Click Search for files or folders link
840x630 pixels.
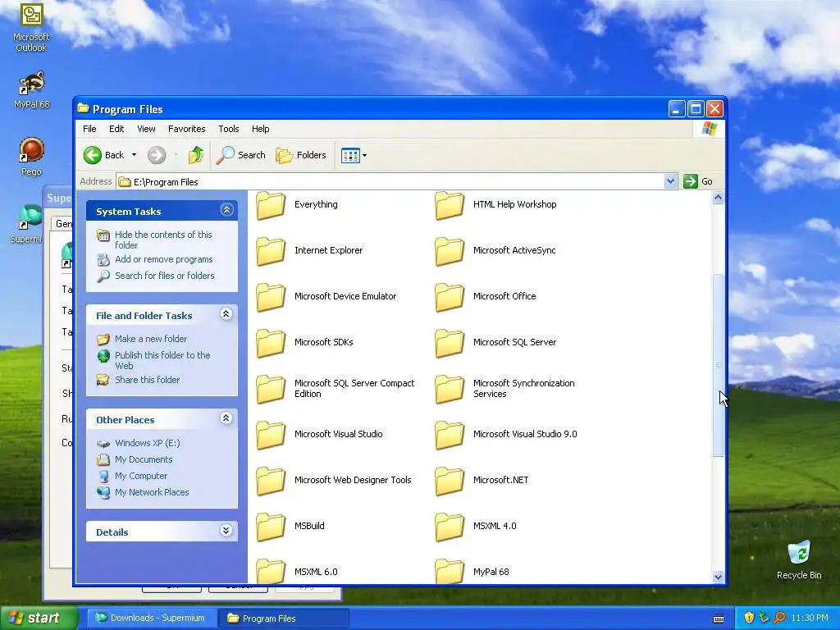[164, 276]
